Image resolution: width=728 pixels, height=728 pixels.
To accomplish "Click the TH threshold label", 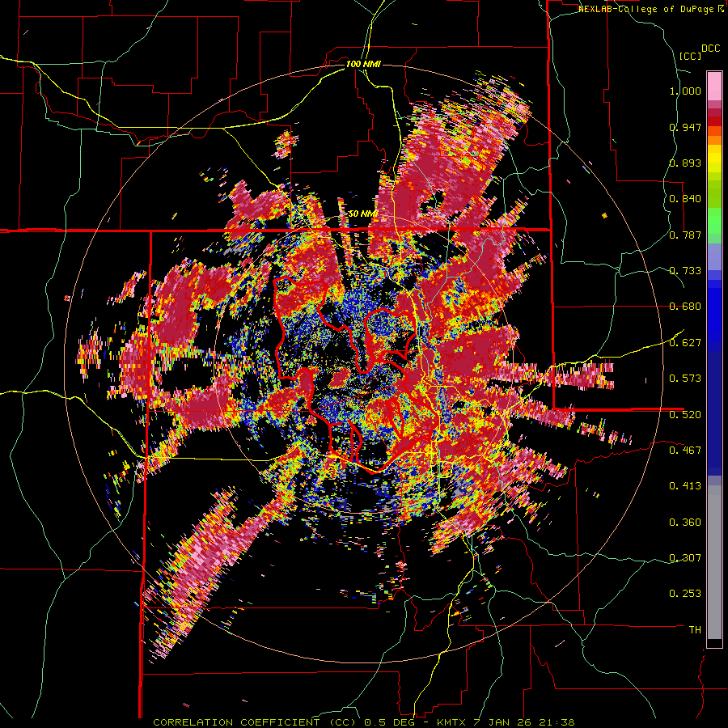I will pos(695,629).
